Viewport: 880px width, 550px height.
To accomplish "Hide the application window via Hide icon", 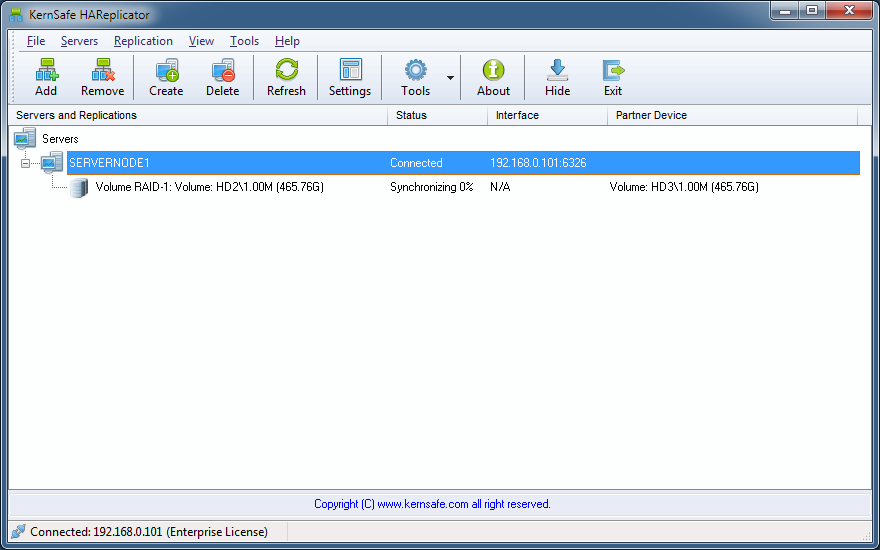I will (x=557, y=70).
